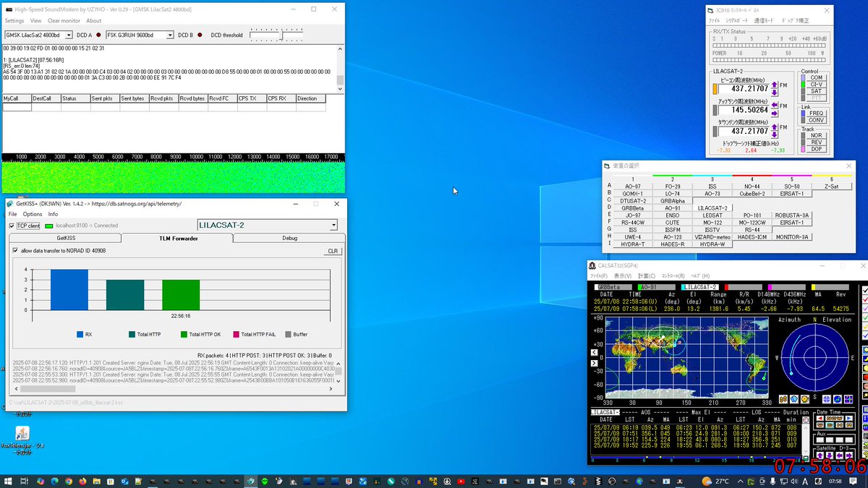Toggle TCP client checkbox in GetKISS+
The width and height of the screenshot is (868, 488).
click(12, 226)
